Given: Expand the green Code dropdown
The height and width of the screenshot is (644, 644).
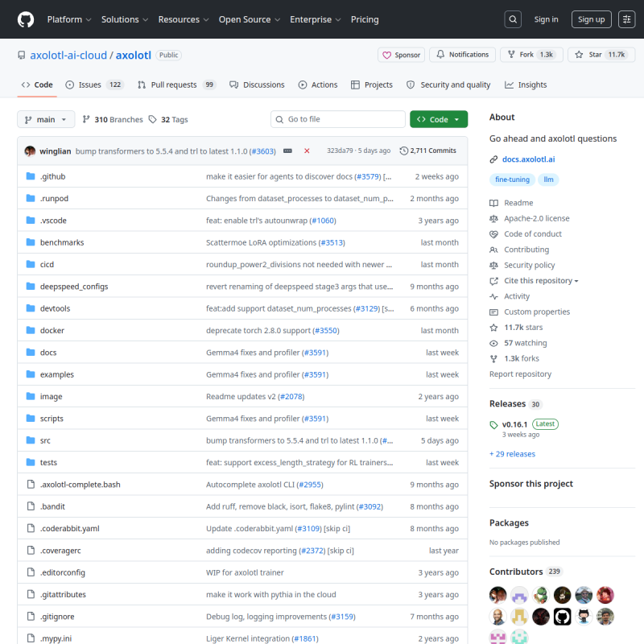Looking at the screenshot, I should (x=438, y=119).
